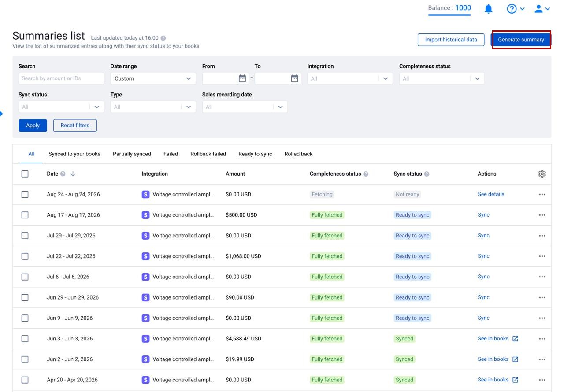Select the Jun 9 - Jun 9, 2026 row checkbox

coord(25,318)
